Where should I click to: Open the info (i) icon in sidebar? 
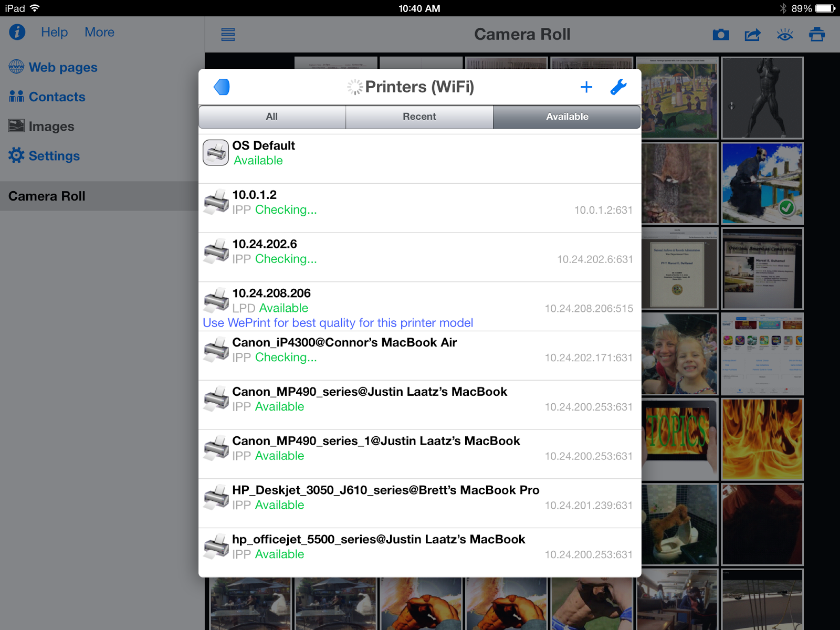point(16,32)
